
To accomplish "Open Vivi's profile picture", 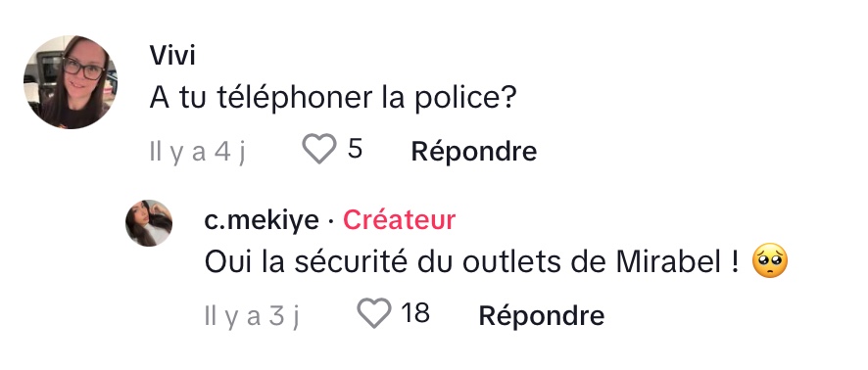I will pos(71,82).
